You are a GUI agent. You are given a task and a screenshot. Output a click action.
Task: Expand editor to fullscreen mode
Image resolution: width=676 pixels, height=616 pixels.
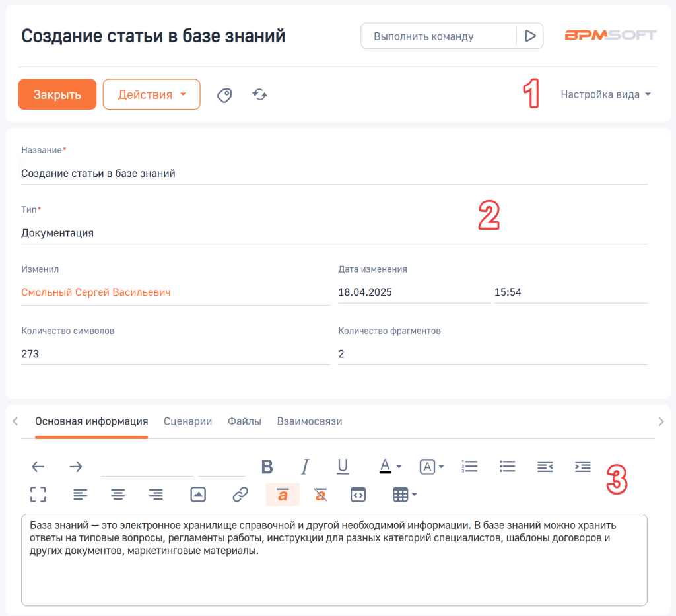[x=38, y=495]
